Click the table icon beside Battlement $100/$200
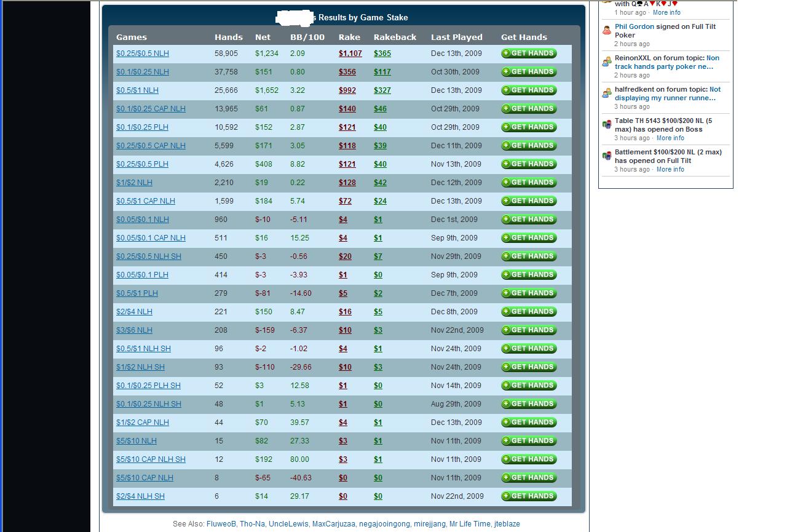 pos(607,156)
